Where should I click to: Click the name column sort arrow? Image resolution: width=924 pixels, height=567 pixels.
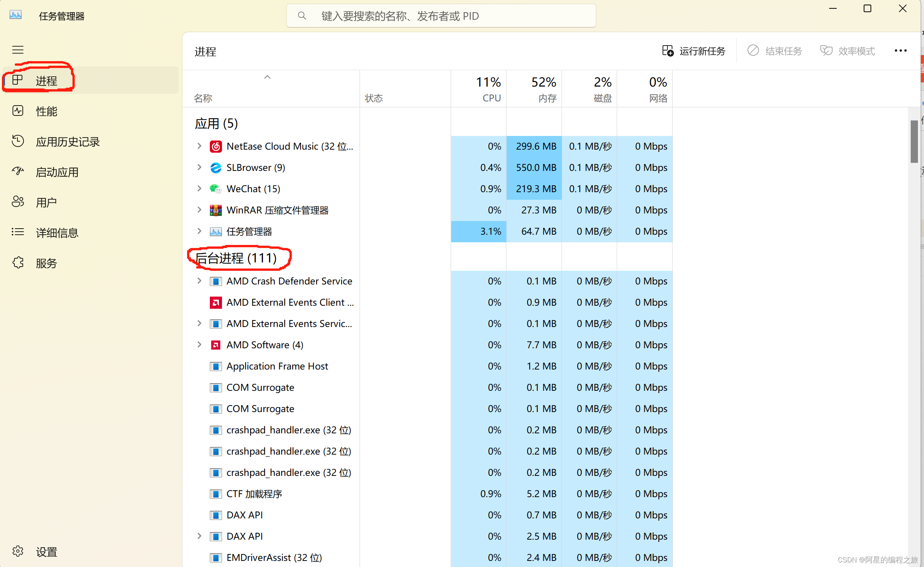tap(267, 77)
